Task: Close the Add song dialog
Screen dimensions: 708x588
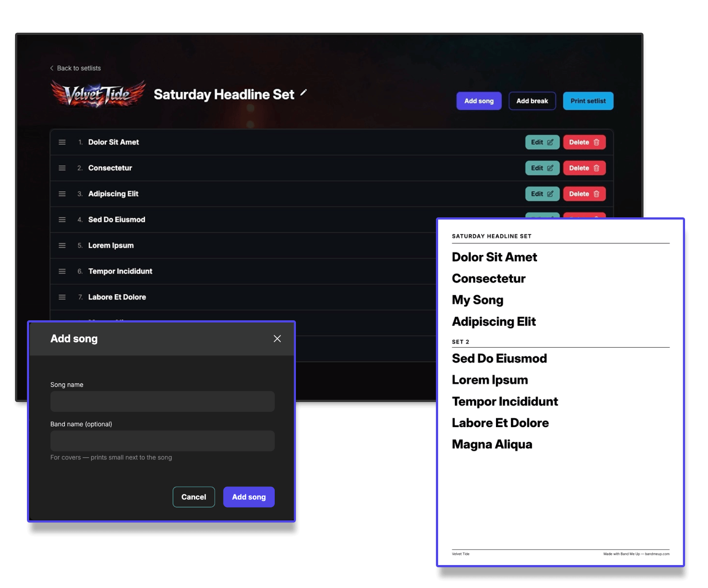Action: (x=277, y=338)
